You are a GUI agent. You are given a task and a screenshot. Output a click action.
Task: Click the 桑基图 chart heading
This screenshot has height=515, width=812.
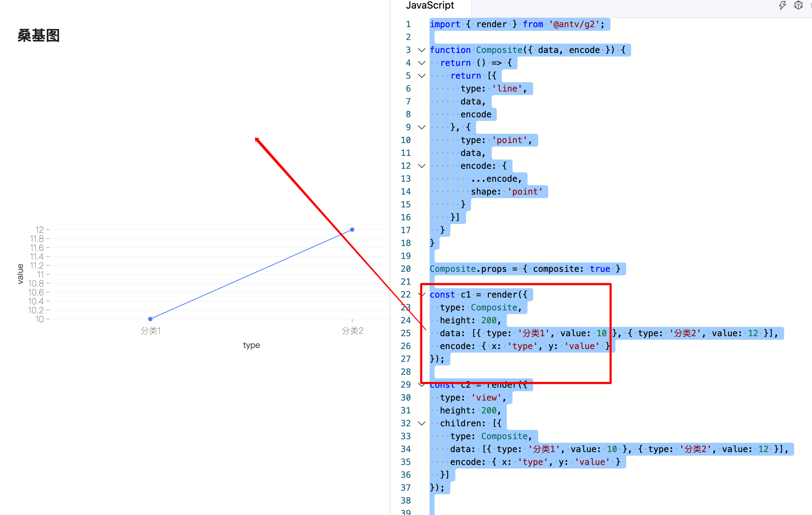[39, 36]
